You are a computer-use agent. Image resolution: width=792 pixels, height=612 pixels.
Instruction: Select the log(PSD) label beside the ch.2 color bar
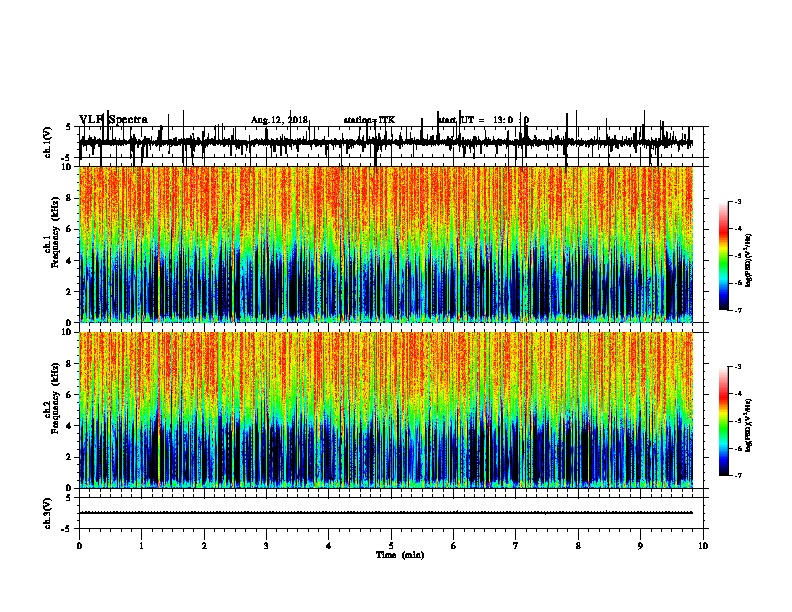point(749,426)
